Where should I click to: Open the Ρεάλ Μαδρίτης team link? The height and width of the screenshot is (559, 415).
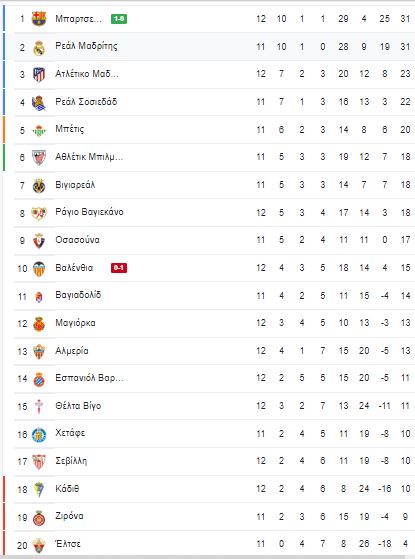coord(86,46)
